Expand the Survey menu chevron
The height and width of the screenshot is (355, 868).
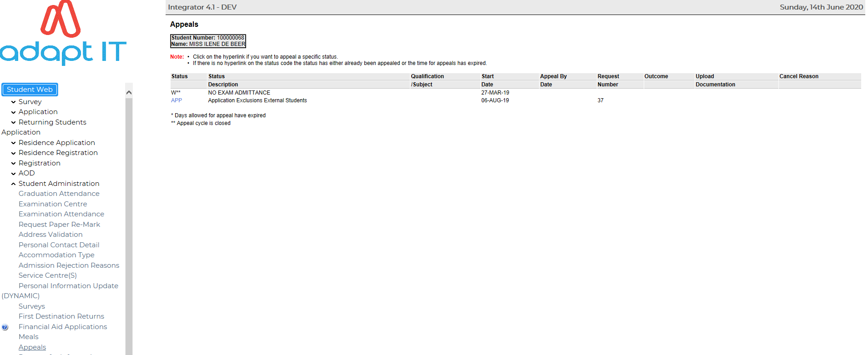point(14,102)
